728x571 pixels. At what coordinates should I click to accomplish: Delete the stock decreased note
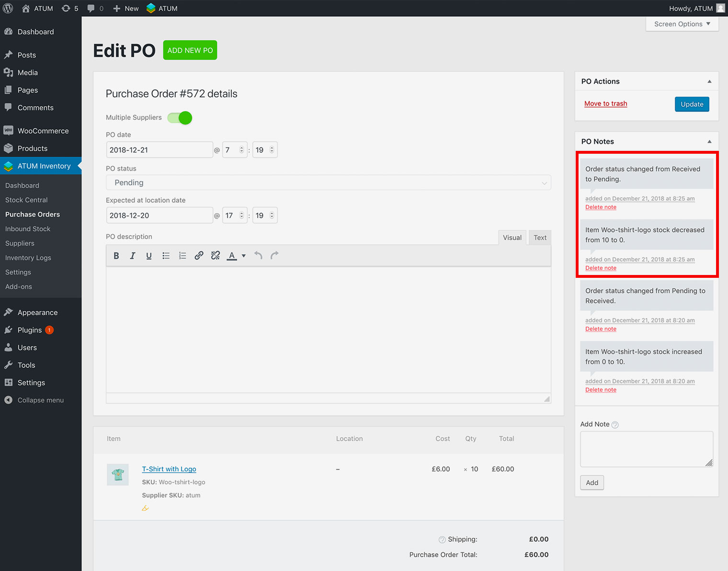601,268
